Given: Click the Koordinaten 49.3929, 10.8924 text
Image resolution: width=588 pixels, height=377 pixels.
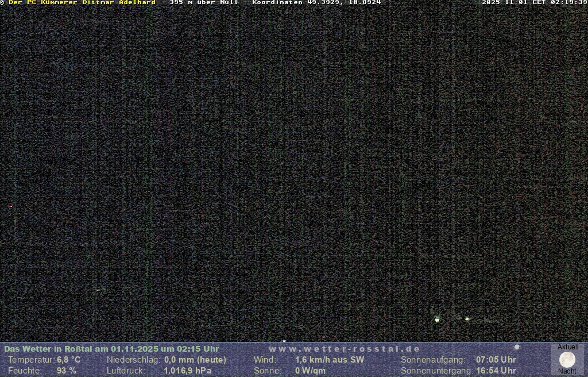Looking at the screenshot, I should pos(316,3).
